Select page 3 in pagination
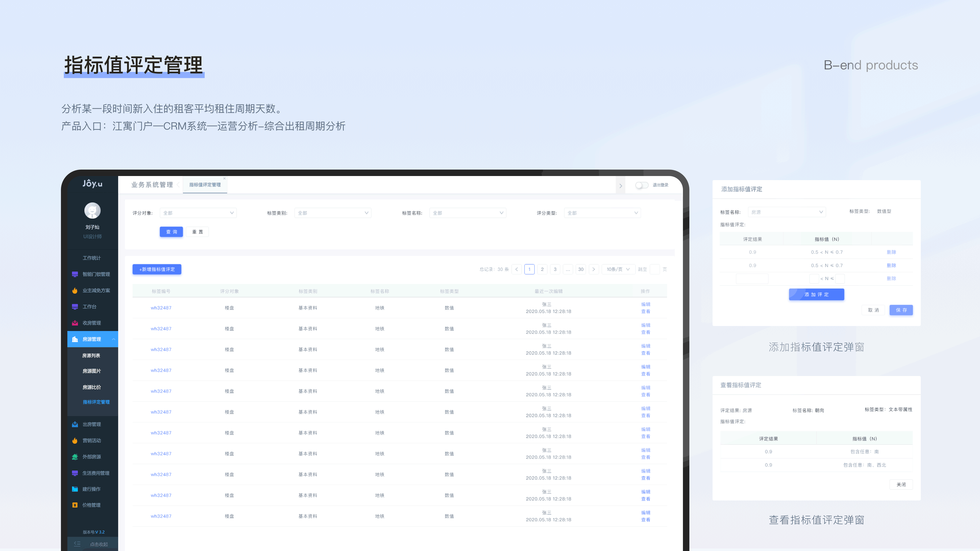980x551 pixels. tap(555, 269)
